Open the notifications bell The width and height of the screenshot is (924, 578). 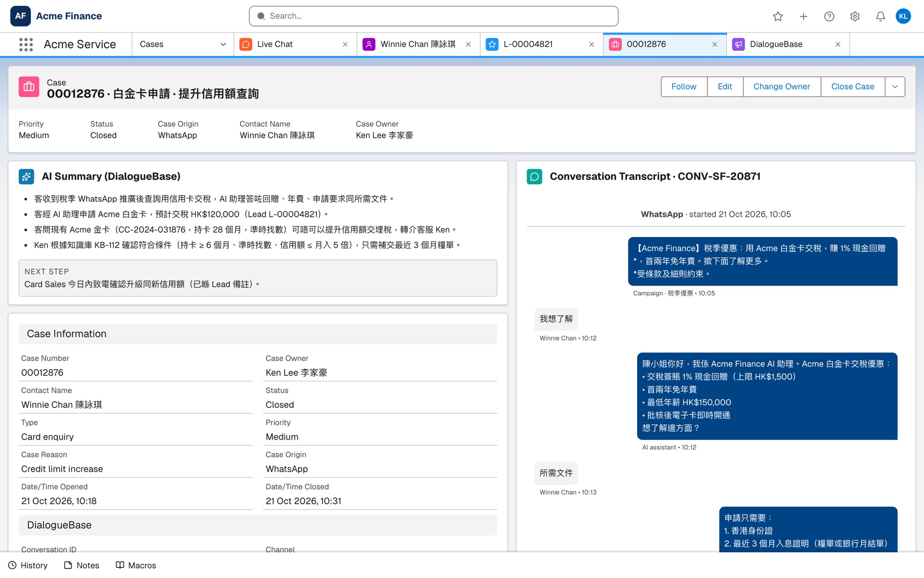pyautogui.click(x=880, y=16)
